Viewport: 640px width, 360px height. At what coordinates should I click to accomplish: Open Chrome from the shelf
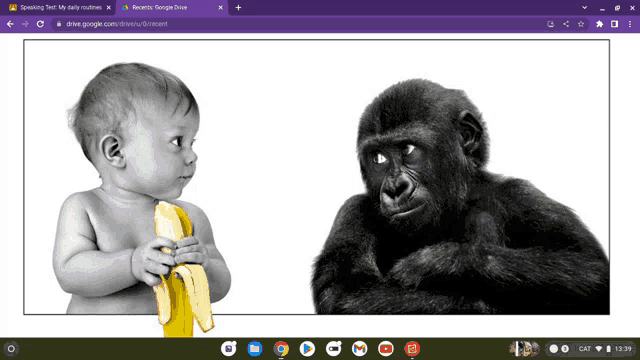(x=281, y=349)
